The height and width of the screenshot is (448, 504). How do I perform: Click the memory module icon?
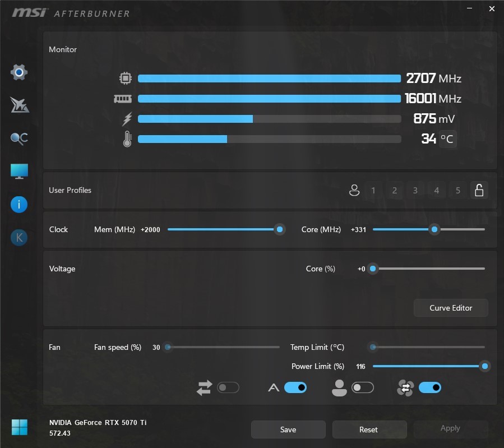click(123, 99)
